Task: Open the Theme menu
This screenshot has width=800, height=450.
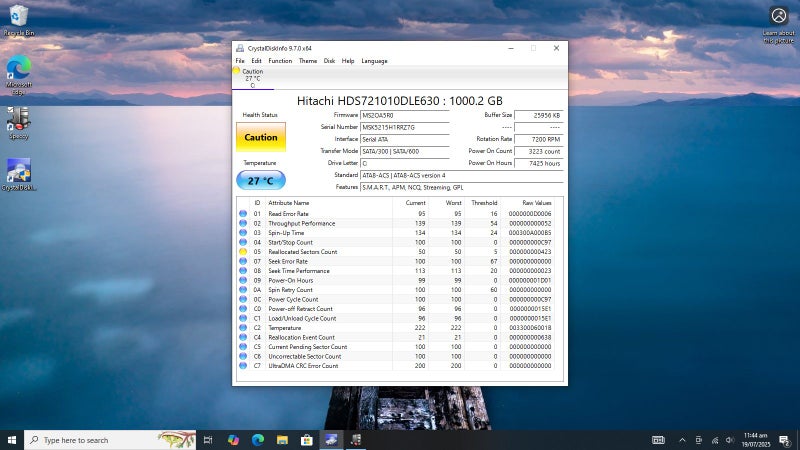Action: [x=308, y=61]
